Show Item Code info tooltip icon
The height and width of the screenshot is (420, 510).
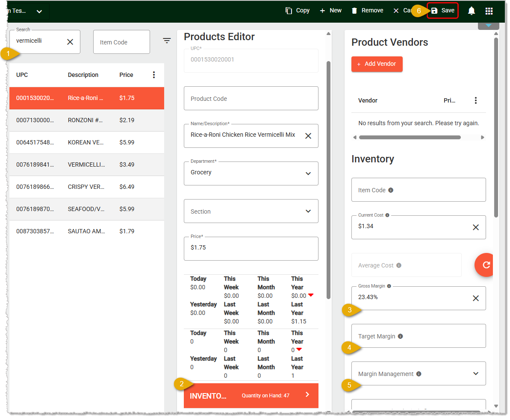pos(391,190)
